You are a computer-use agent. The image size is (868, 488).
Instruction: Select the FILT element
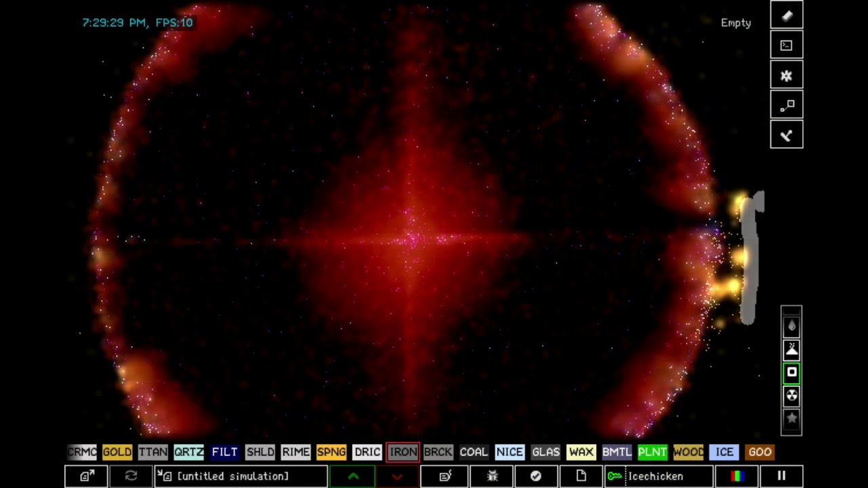coord(224,452)
